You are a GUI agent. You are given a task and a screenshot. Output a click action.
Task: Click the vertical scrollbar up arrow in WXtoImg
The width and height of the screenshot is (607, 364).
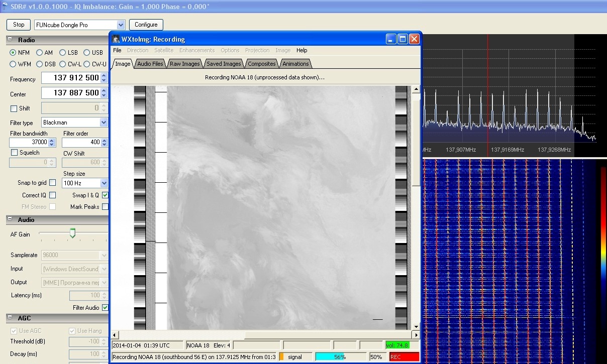pyautogui.click(x=416, y=90)
